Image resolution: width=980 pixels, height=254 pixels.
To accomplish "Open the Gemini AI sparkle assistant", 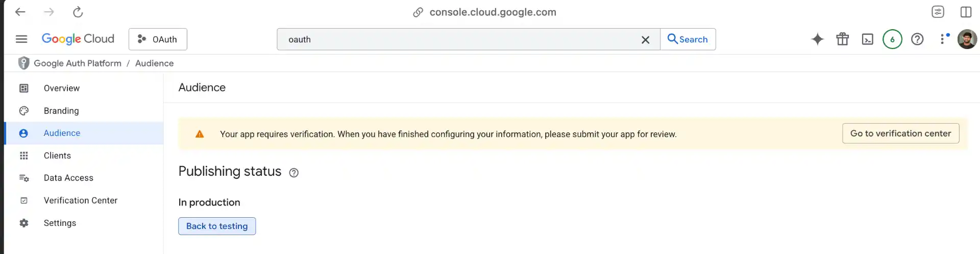I will [817, 39].
